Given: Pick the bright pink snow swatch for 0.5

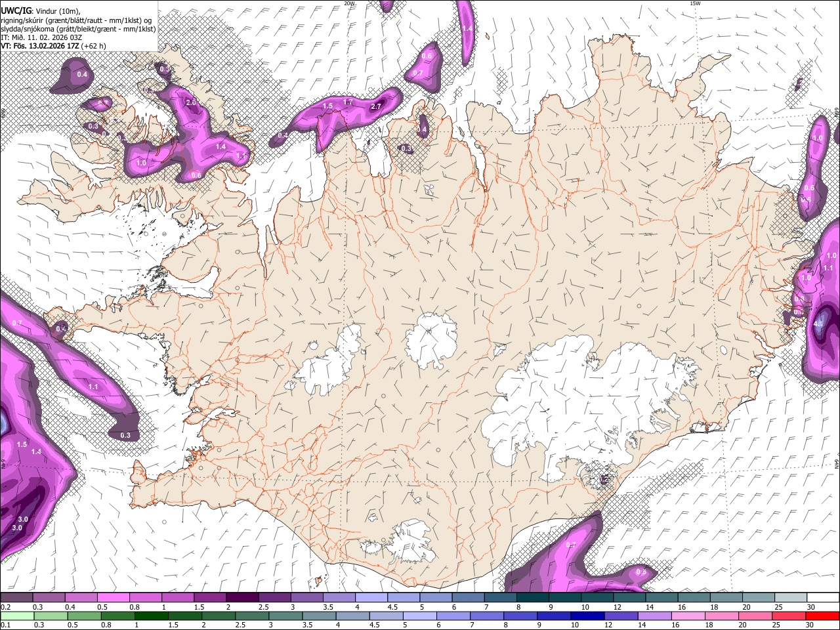Looking at the screenshot, I should [x=113, y=597].
